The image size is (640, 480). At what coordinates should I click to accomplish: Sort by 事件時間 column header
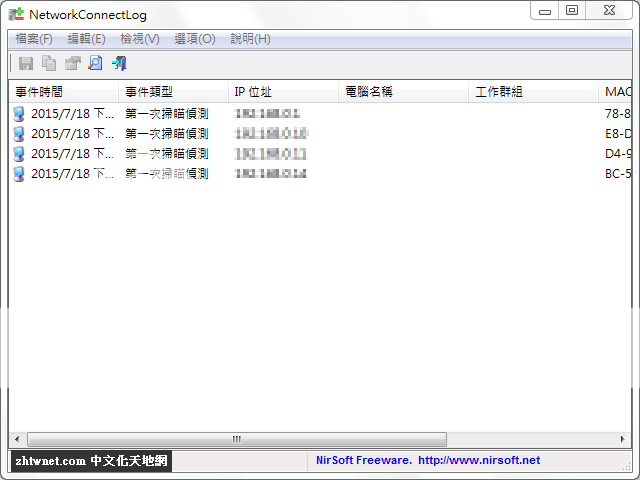tap(64, 92)
